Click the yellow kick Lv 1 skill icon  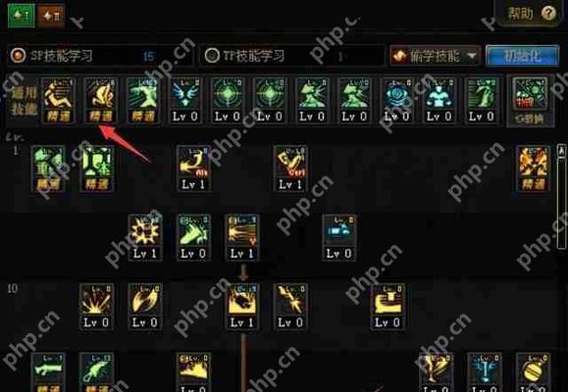[x=193, y=169]
